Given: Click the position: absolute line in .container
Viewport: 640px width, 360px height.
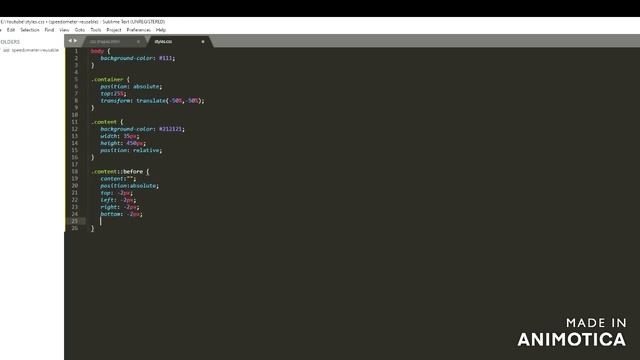Looking at the screenshot, I should coord(131,87).
